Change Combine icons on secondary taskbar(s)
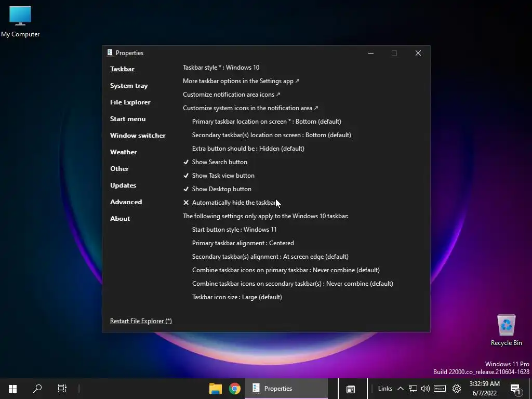 tap(292, 284)
